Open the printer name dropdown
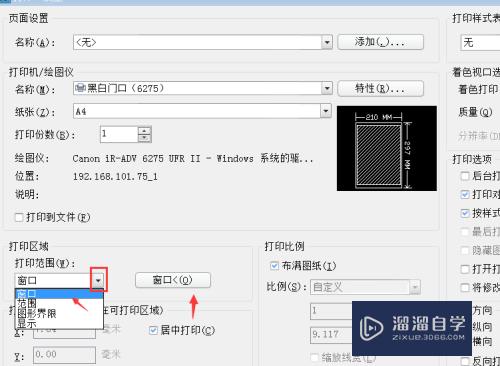 click(x=327, y=88)
